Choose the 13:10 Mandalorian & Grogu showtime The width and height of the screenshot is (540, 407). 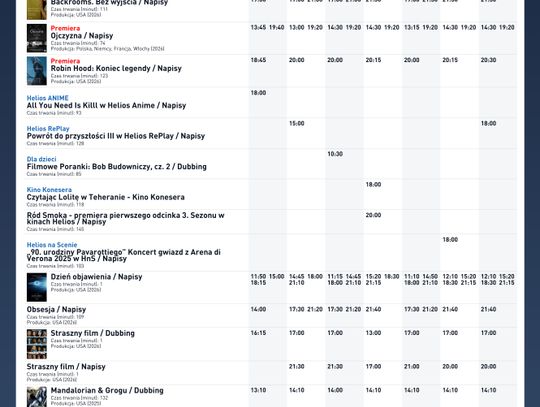(258, 390)
